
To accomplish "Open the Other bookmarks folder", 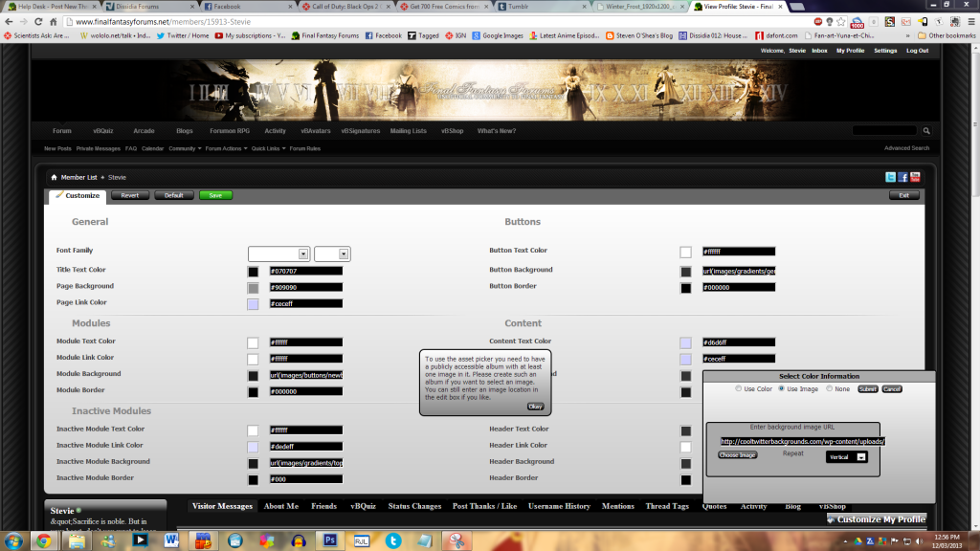I will [947, 35].
